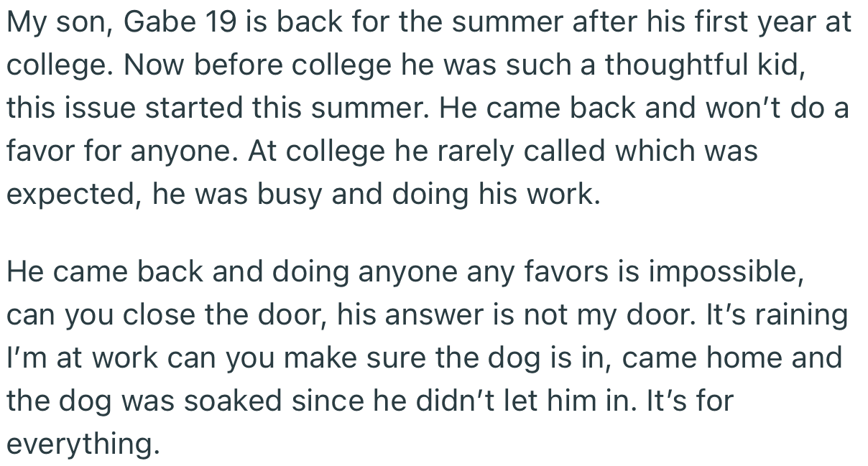Click the word "everything" on the last line

click(x=82, y=445)
